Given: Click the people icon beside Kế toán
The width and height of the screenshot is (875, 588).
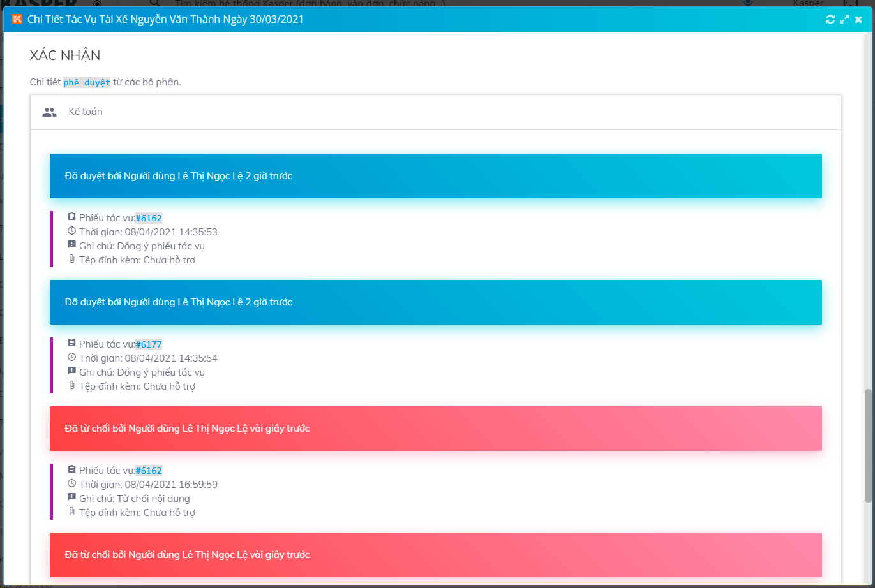Looking at the screenshot, I should pos(49,112).
